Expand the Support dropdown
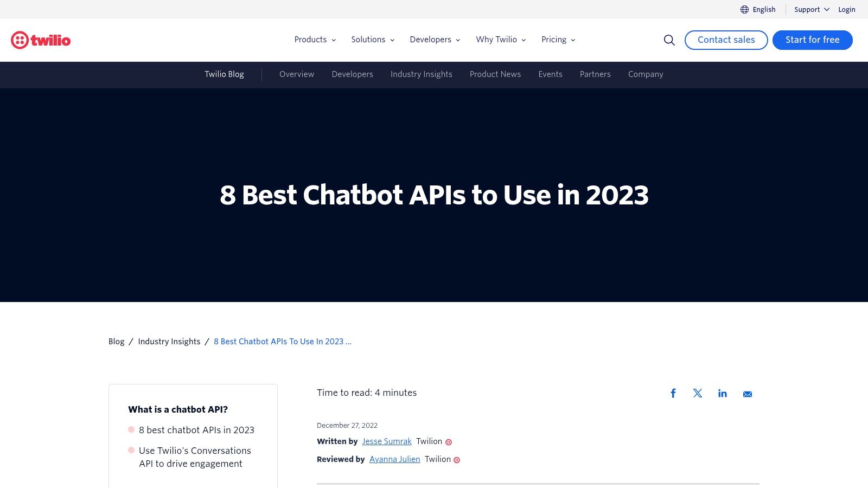 812,9
